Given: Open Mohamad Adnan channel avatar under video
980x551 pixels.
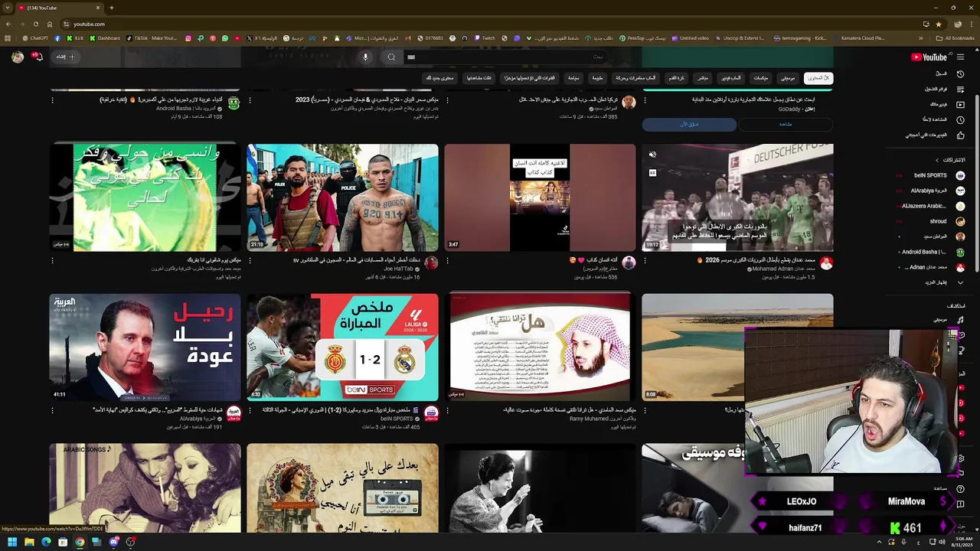Looking at the screenshot, I should coord(826,263).
